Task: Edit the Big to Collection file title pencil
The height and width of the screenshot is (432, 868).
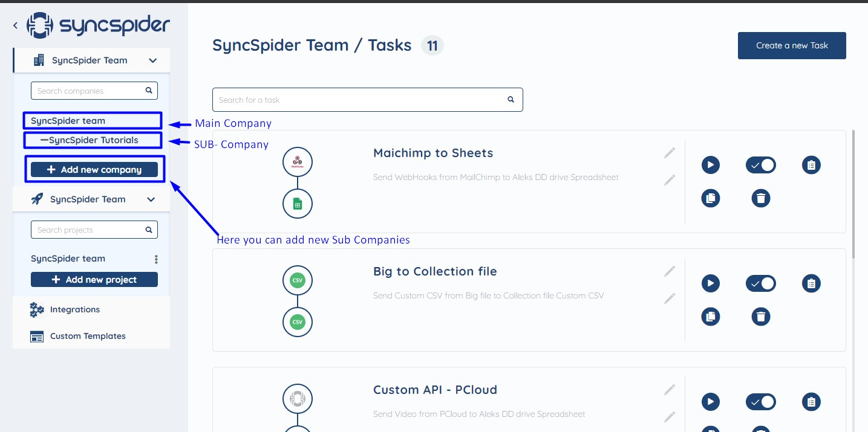Action: (x=669, y=271)
